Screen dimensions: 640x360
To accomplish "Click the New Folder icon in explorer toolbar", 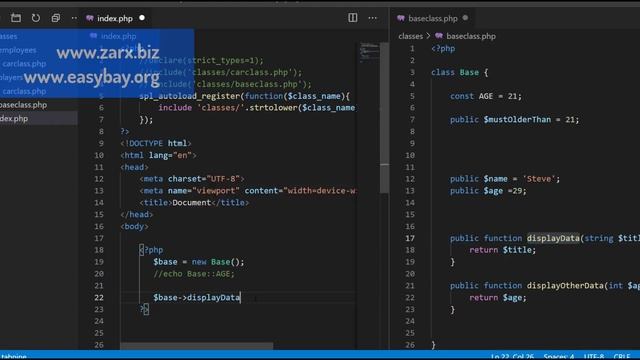I will [16, 18].
